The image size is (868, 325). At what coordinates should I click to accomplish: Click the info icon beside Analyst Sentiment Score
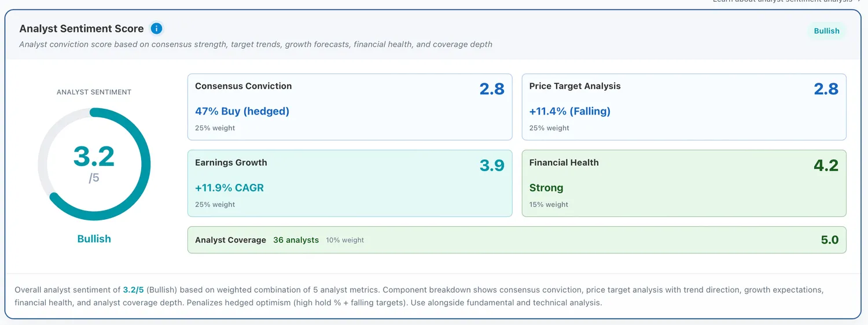(x=156, y=28)
